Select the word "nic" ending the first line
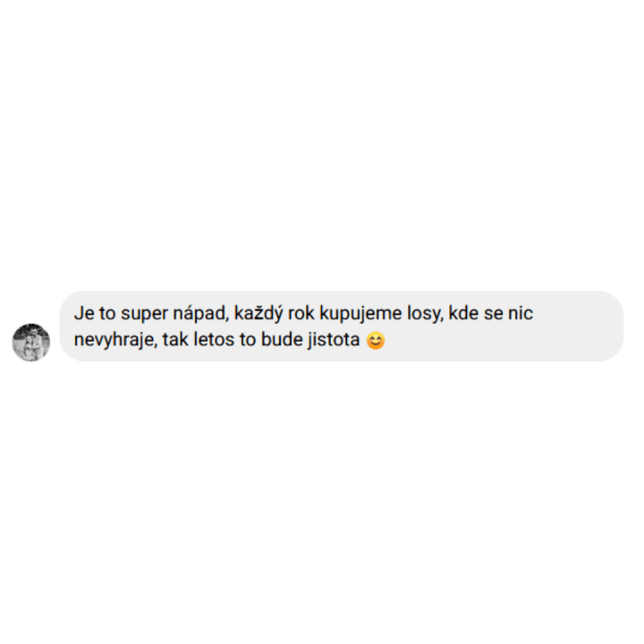 521,313
